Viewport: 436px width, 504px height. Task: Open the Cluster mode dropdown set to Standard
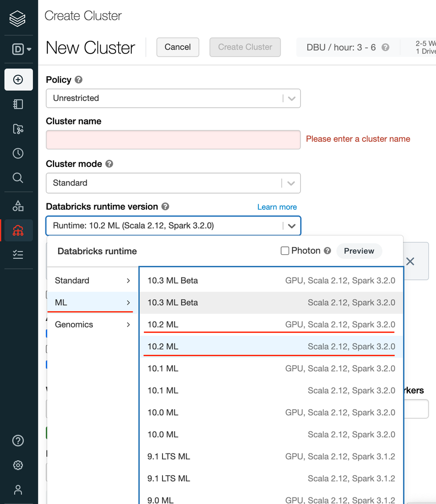pyautogui.click(x=173, y=183)
